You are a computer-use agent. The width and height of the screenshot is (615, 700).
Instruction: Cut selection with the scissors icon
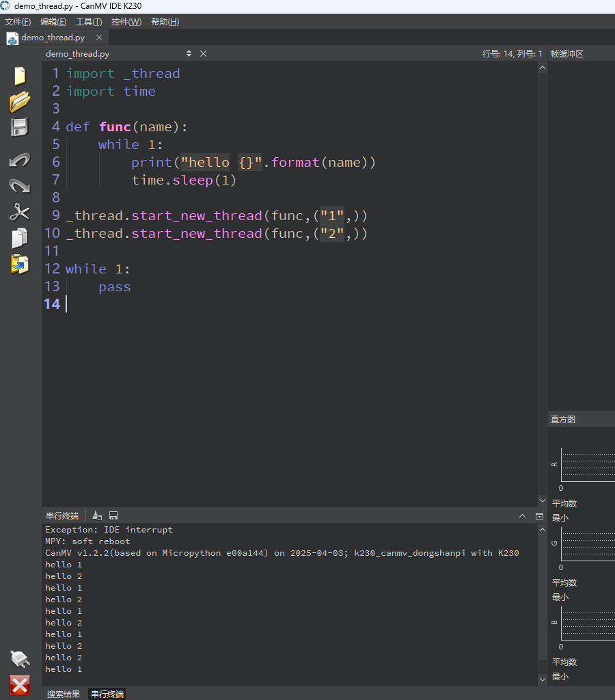pos(20,212)
